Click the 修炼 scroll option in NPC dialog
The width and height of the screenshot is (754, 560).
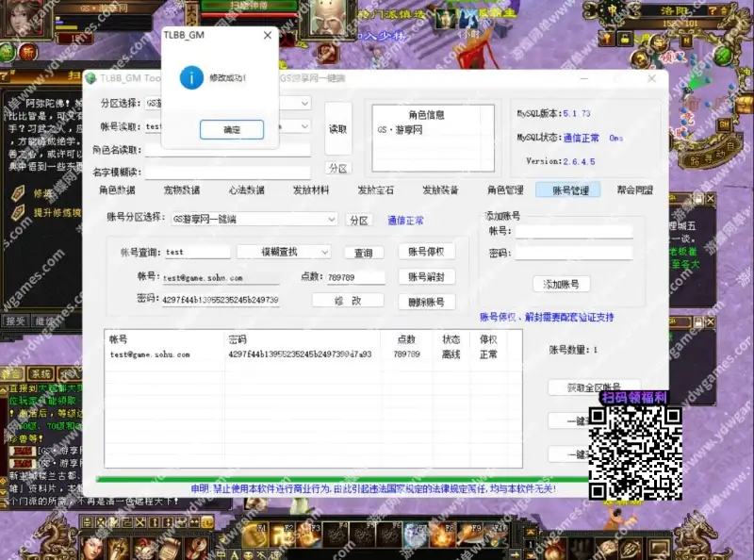[43, 193]
